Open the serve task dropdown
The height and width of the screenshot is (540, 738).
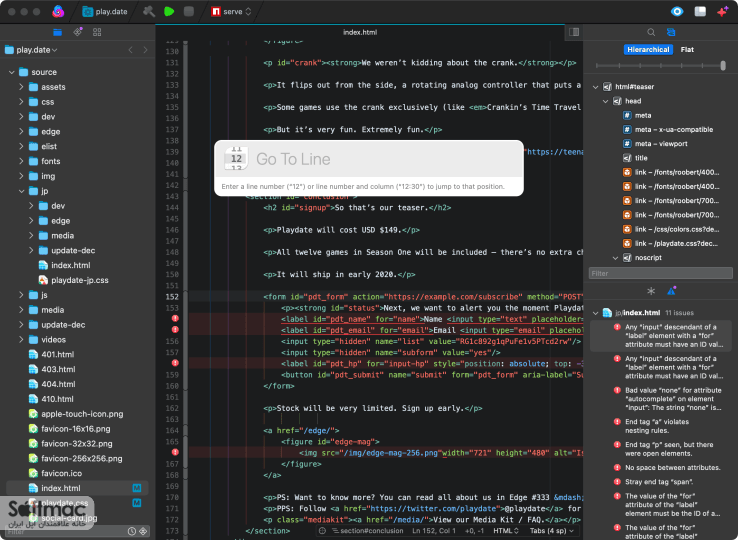[x=232, y=12]
